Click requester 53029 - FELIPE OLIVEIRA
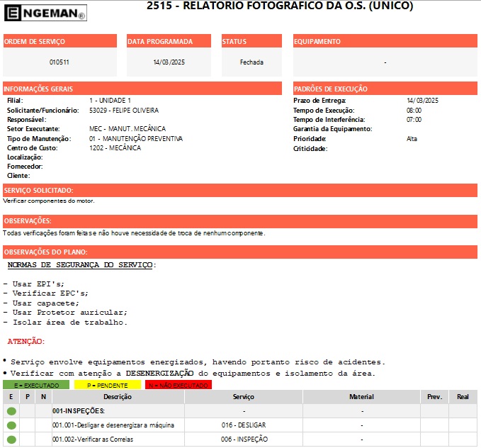This screenshot has width=481, height=448. (x=124, y=111)
